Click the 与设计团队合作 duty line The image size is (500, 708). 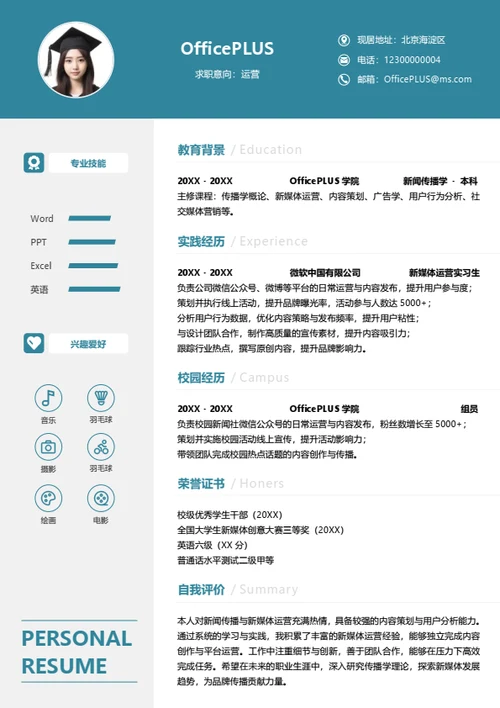(x=294, y=333)
